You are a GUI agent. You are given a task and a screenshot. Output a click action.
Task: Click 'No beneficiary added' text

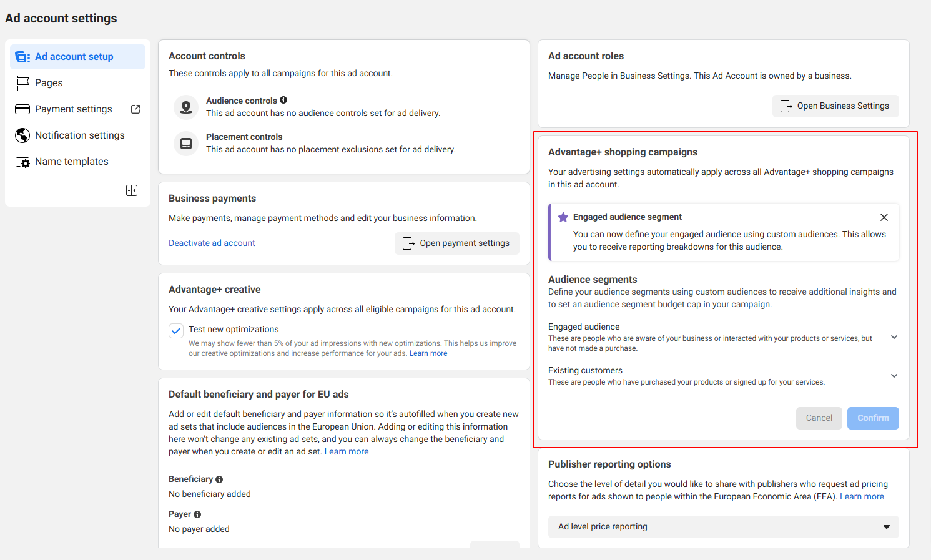pos(210,494)
